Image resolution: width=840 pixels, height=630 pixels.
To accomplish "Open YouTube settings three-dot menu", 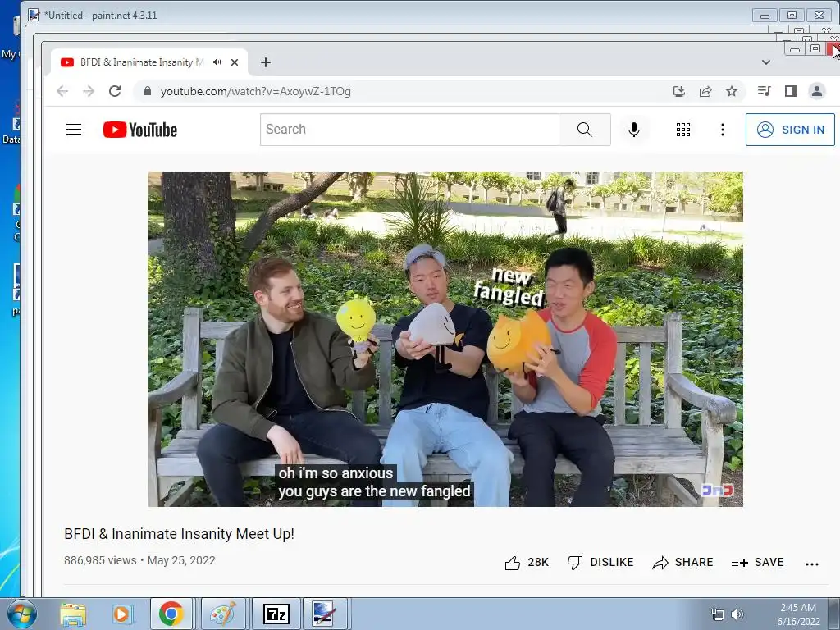I will (722, 129).
